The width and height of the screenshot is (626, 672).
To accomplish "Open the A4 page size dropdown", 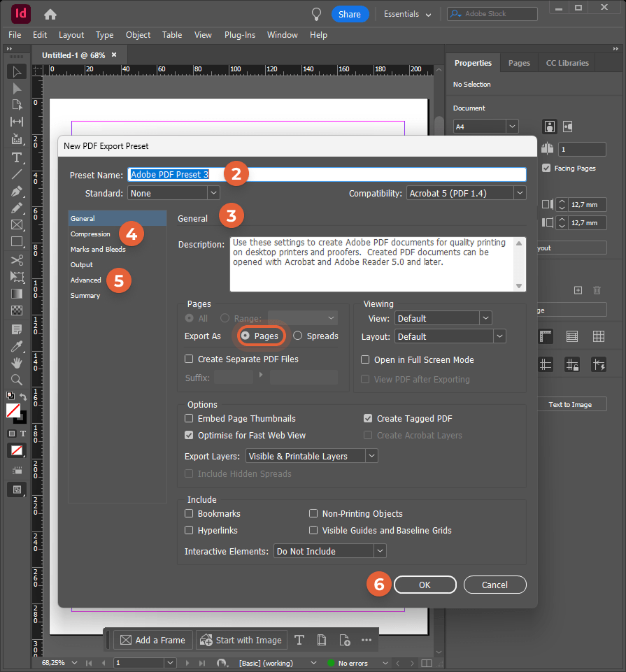I will (x=486, y=127).
